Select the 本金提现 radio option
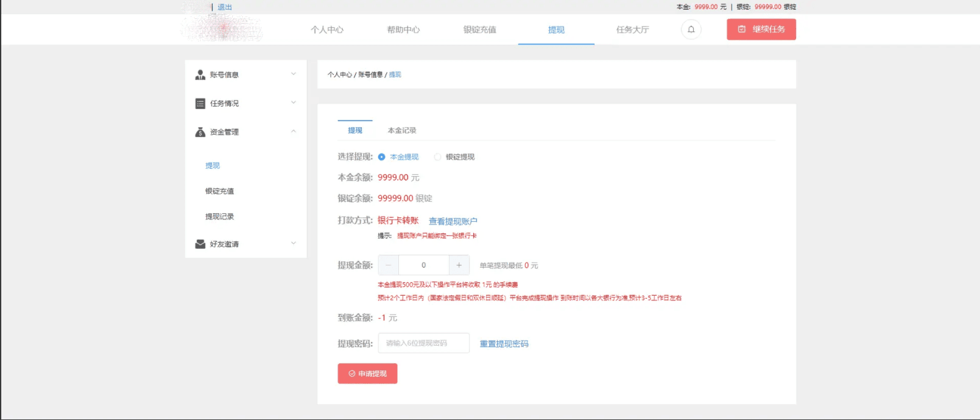 382,157
